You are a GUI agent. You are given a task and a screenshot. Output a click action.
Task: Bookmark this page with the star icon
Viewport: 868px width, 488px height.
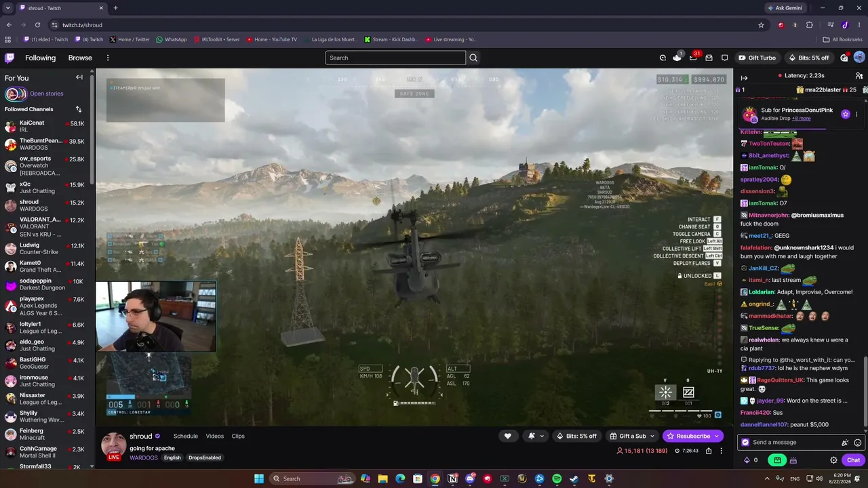761,25
